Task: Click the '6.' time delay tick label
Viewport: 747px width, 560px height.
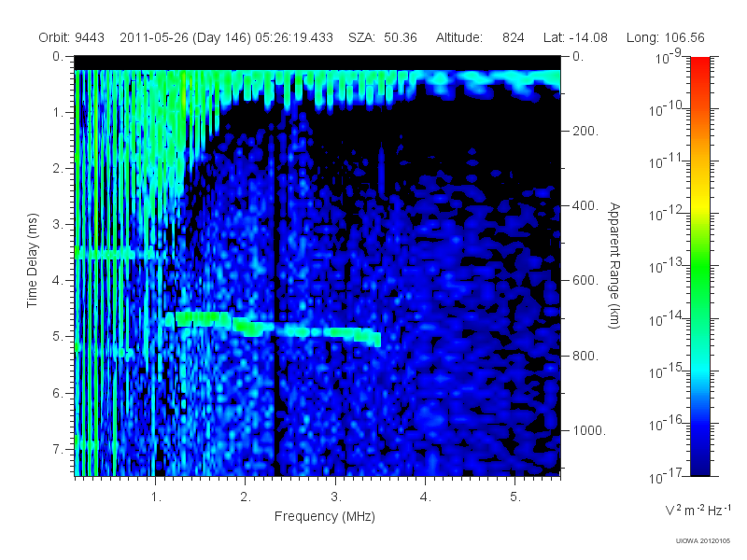Action: point(58,393)
